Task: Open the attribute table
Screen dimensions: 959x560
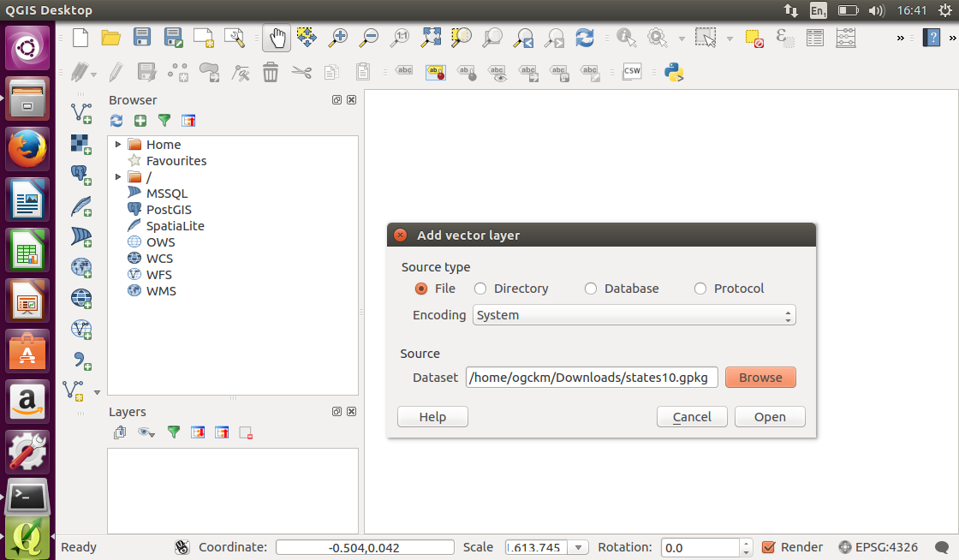Action: pos(814,38)
